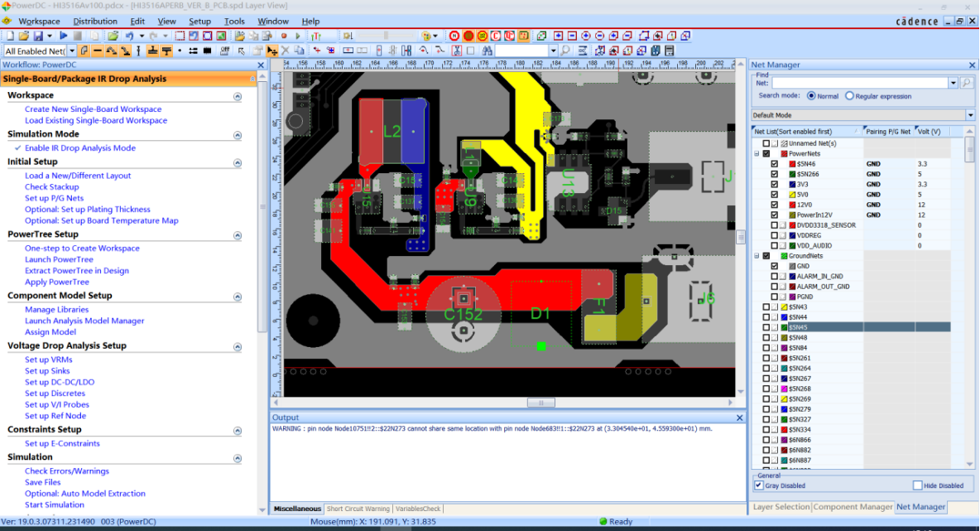Click the Launch PowerTree link
Screen dimensions: 980x531
(59, 259)
